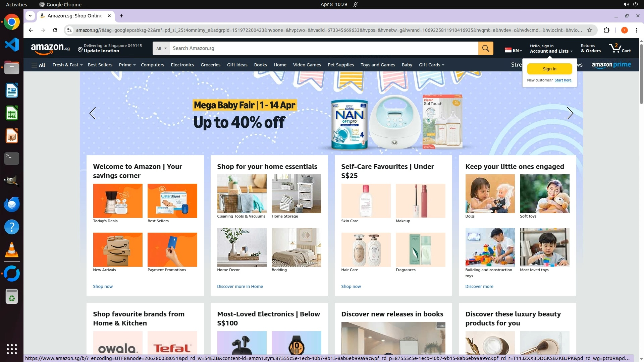Click the orange search magnifier button

pyautogui.click(x=485, y=48)
